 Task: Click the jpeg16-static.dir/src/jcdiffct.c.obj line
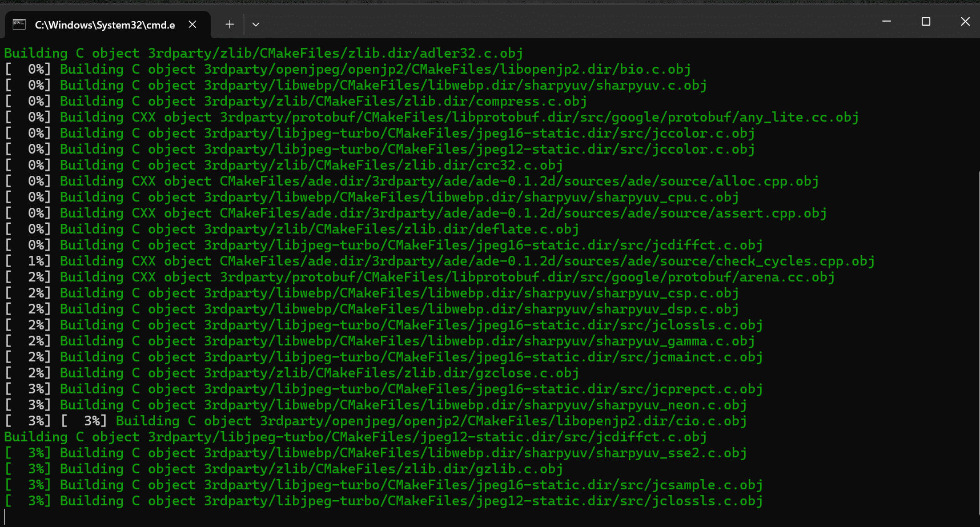point(384,245)
